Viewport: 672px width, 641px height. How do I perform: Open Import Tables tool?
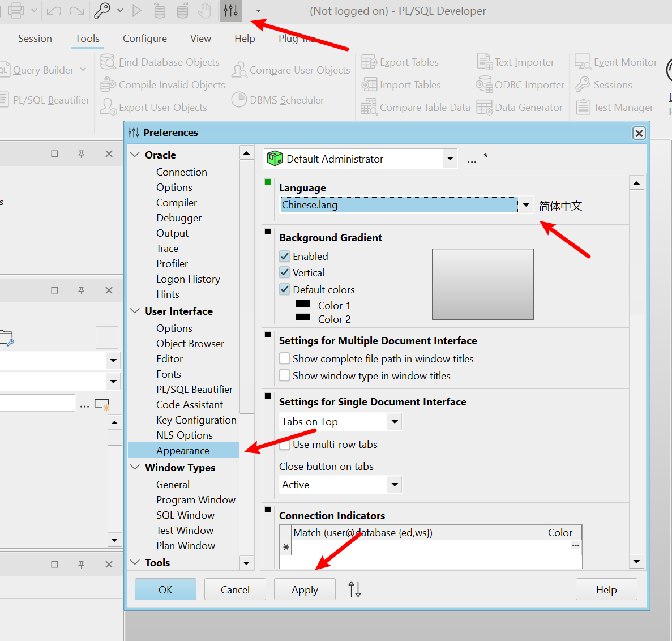(401, 85)
